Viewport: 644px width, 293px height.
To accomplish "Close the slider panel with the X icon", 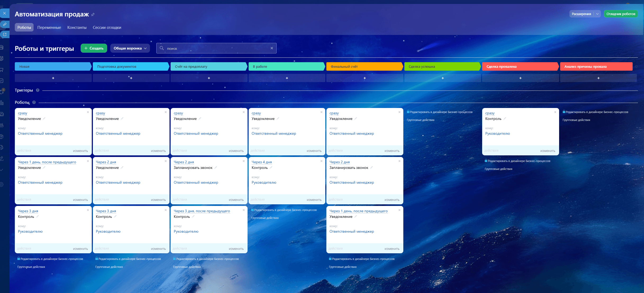I will coord(4,13).
